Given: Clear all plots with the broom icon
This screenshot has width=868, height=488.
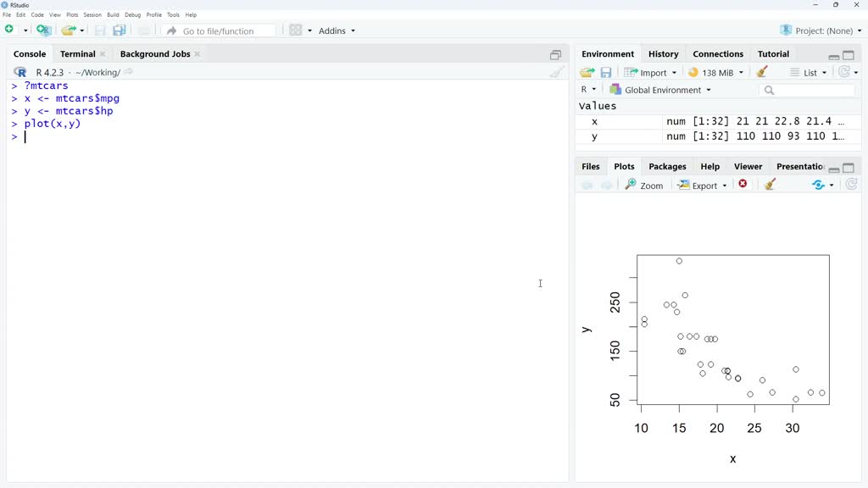Looking at the screenshot, I should [x=769, y=184].
